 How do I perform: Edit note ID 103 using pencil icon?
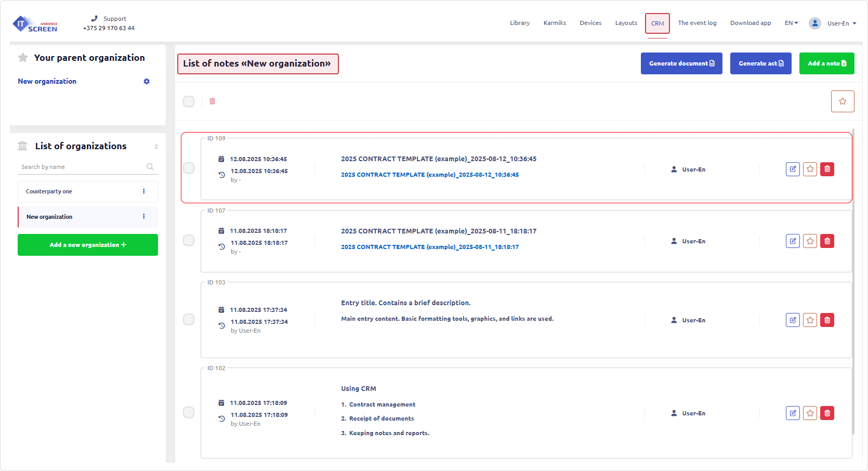[793, 320]
